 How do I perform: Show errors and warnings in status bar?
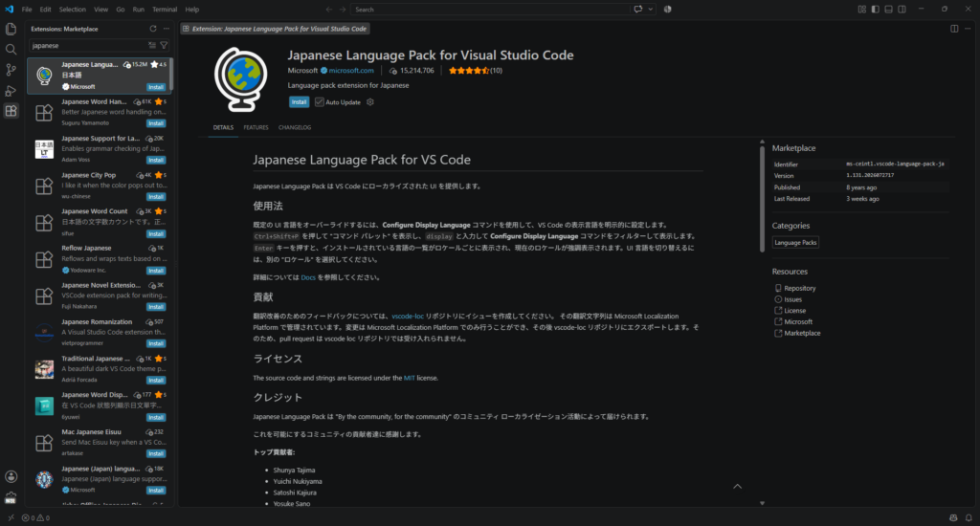tap(35, 518)
